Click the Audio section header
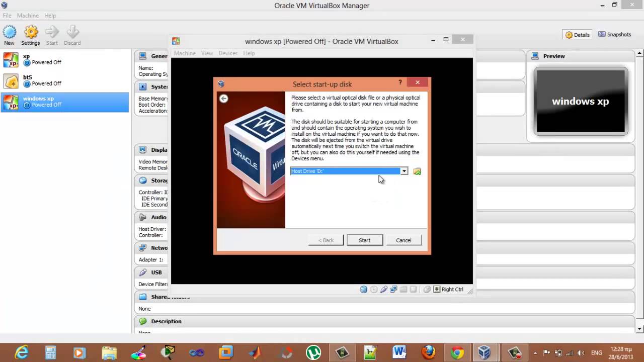Screen dimensions: 644x362 pyautogui.click(x=158, y=217)
